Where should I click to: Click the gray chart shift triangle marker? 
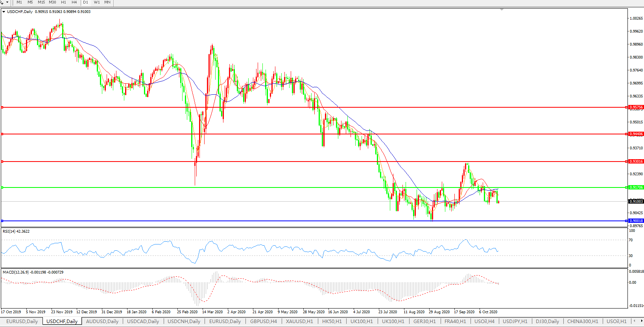(502, 9)
